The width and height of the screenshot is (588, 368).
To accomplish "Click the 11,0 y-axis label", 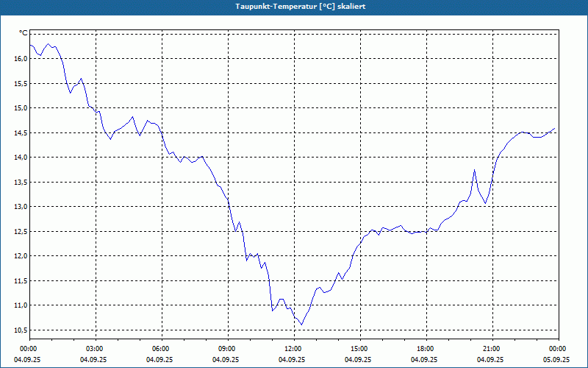I will [21, 305].
